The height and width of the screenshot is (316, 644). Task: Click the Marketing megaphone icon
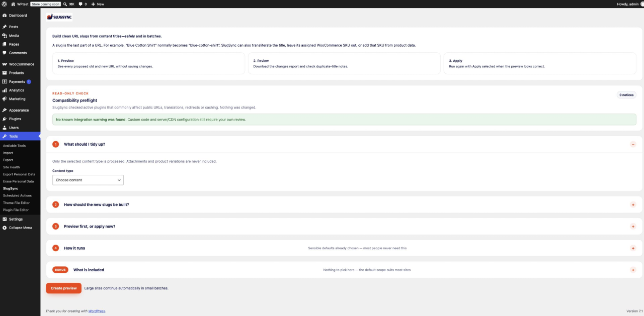[5, 99]
